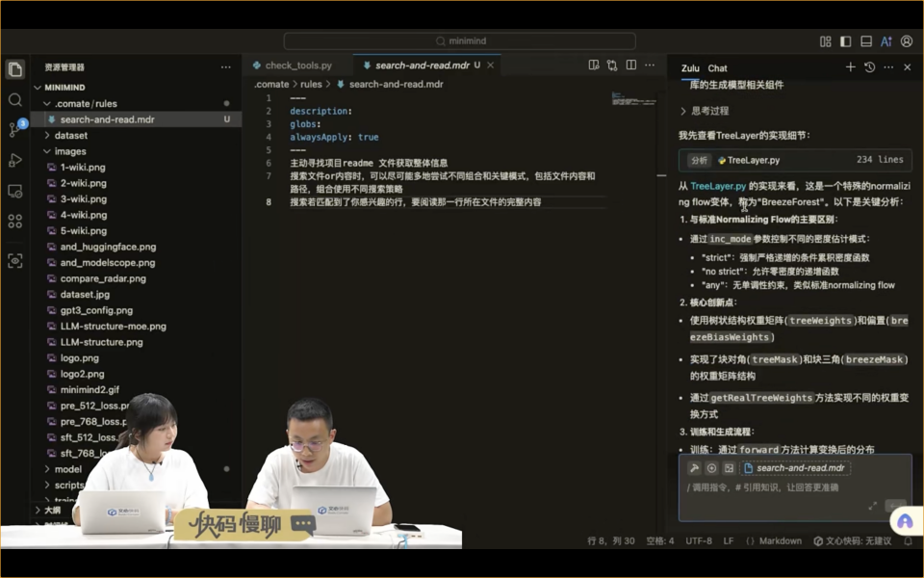Click the circled plus icon in chat input
This screenshot has height=578, width=924.
click(x=712, y=468)
